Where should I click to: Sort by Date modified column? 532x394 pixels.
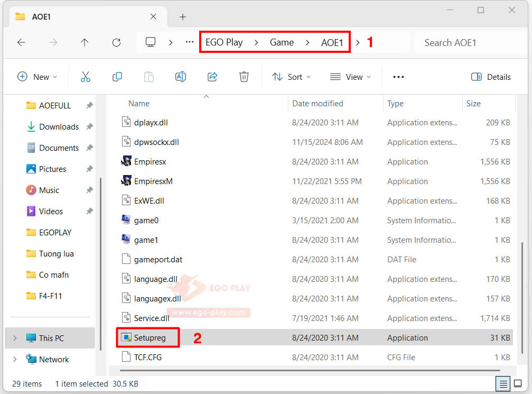pos(318,104)
